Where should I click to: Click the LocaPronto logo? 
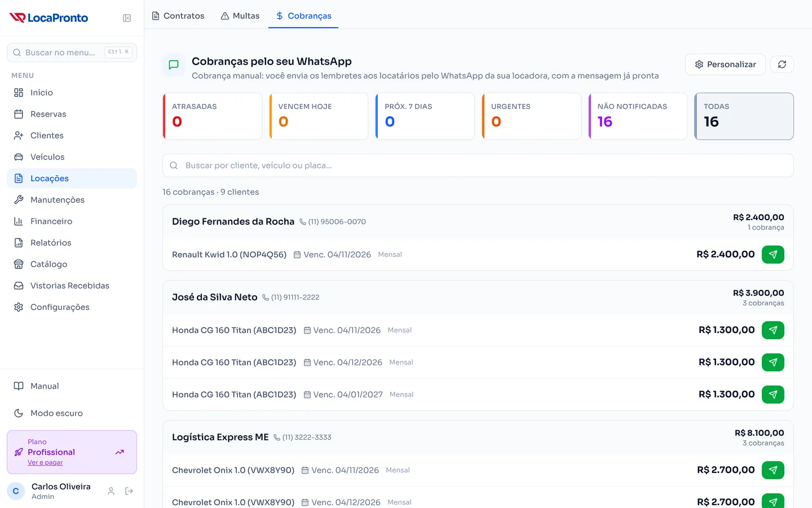(48, 18)
